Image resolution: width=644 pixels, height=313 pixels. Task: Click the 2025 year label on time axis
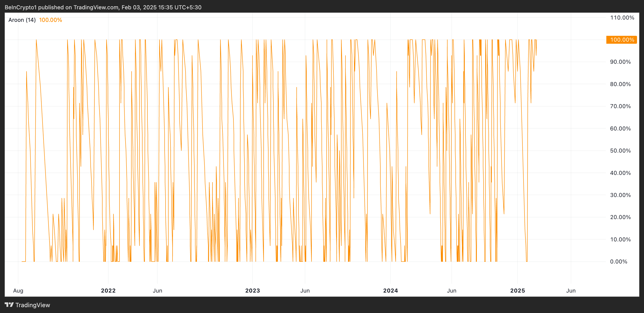[x=518, y=290]
